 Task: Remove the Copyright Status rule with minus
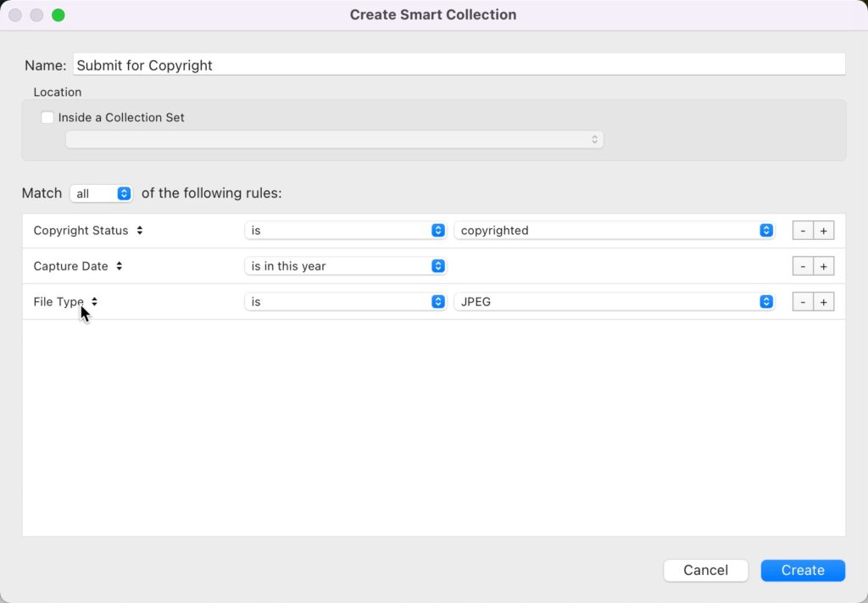pyautogui.click(x=803, y=231)
